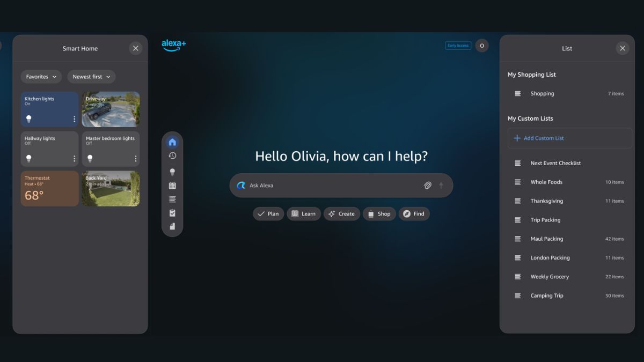Open the O profile avatar
This screenshot has width=644, height=362.
[x=482, y=46]
